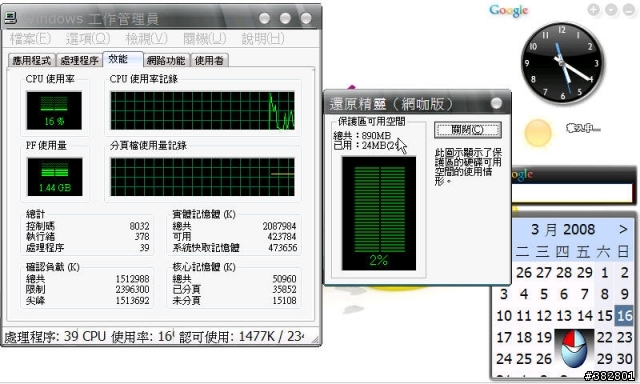Click the 控制碼 8032 row
The image size is (640, 384).
[x=87, y=226]
